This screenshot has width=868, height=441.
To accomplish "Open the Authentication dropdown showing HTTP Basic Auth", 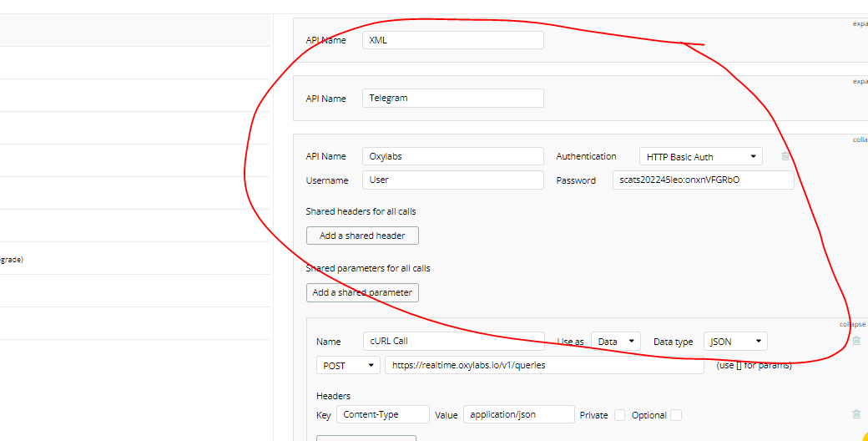I will pyautogui.click(x=701, y=157).
